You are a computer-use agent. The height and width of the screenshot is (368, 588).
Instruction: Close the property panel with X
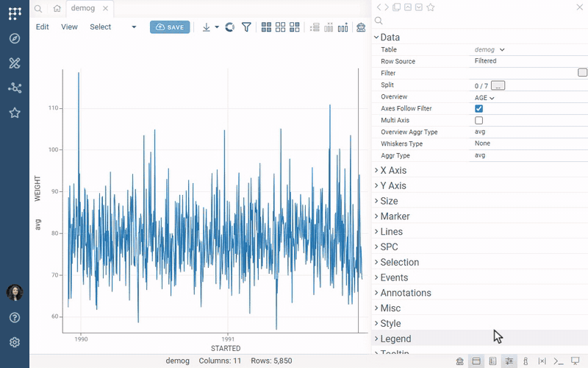(x=579, y=7)
